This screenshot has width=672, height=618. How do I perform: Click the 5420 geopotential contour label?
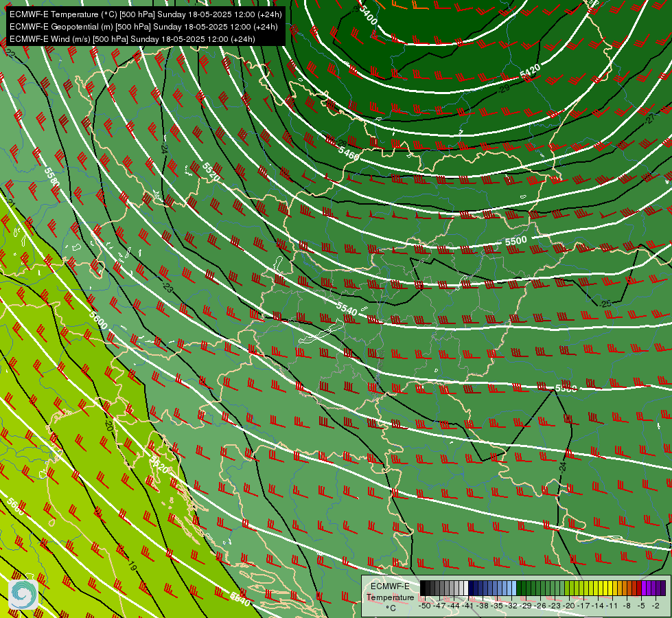530,71
